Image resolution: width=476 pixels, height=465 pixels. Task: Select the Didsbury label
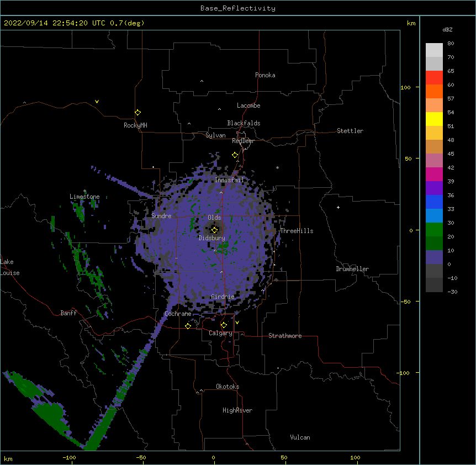tap(211, 238)
